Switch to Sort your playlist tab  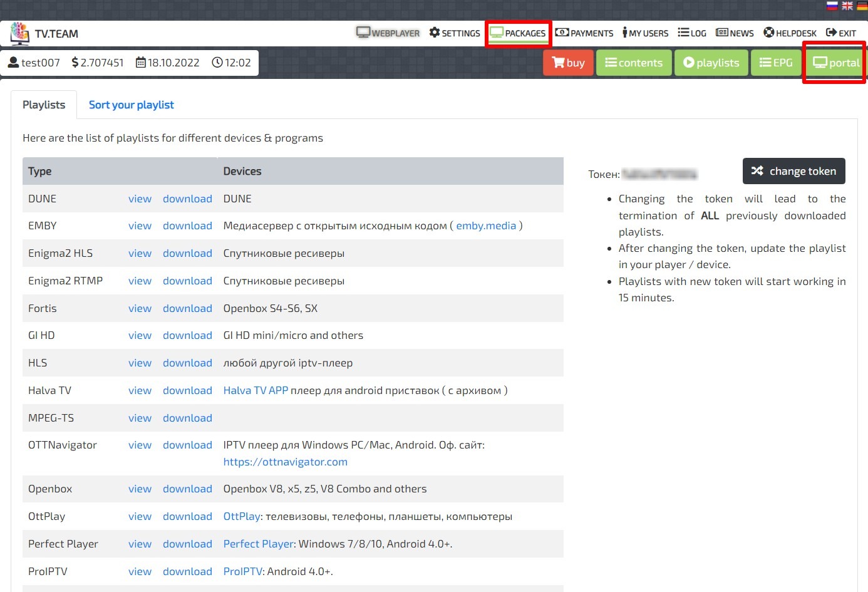(132, 105)
